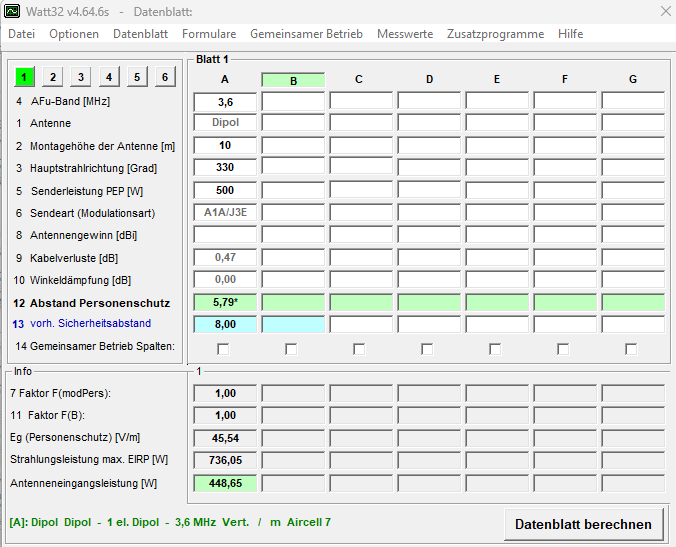Screen dimensions: 676x547
Task: Switch to sheet button 6
Action: coord(165,77)
